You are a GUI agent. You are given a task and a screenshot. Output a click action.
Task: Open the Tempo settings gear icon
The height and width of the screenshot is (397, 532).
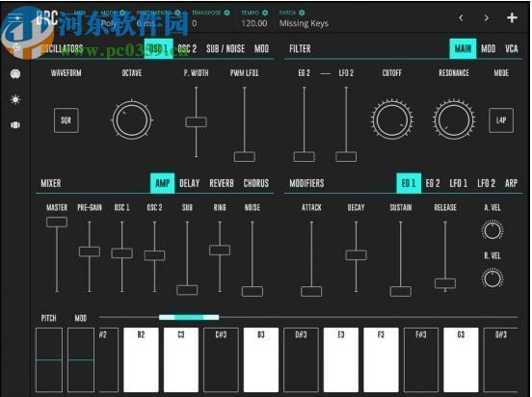pos(265,13)
